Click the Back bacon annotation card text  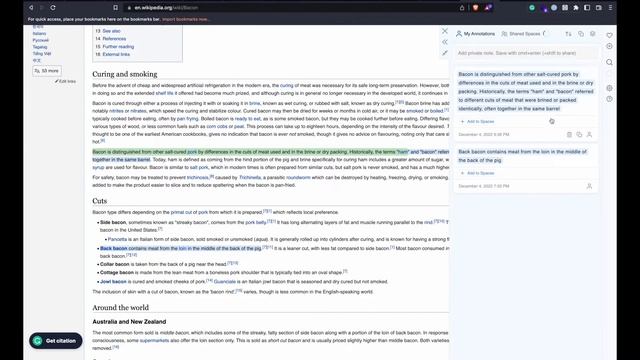tap(522, 156)
